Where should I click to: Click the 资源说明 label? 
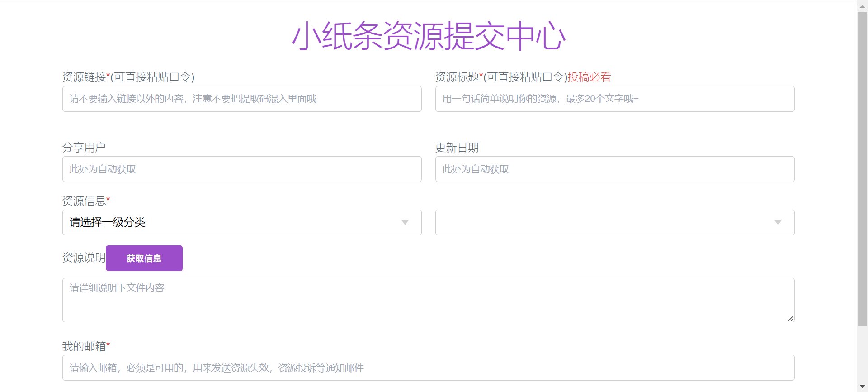[x=84, y=258]
